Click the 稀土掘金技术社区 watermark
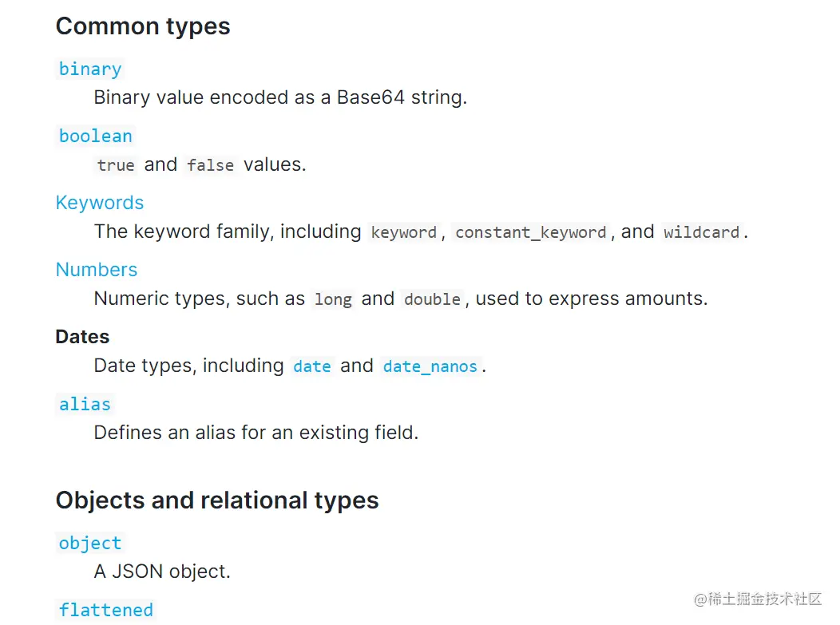Image resolution: width=840 pixels, height=625 pixels. point(758,599)
